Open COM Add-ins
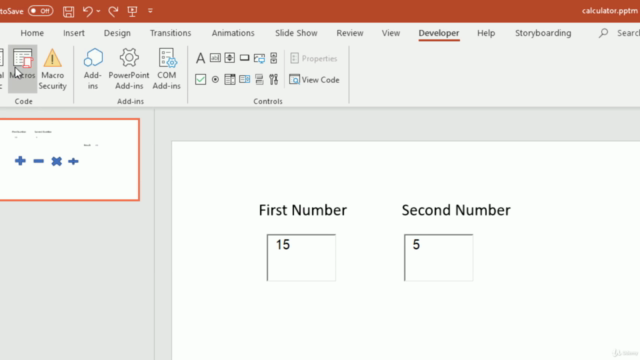The image size is (640, 360). (x=167, y=69)
